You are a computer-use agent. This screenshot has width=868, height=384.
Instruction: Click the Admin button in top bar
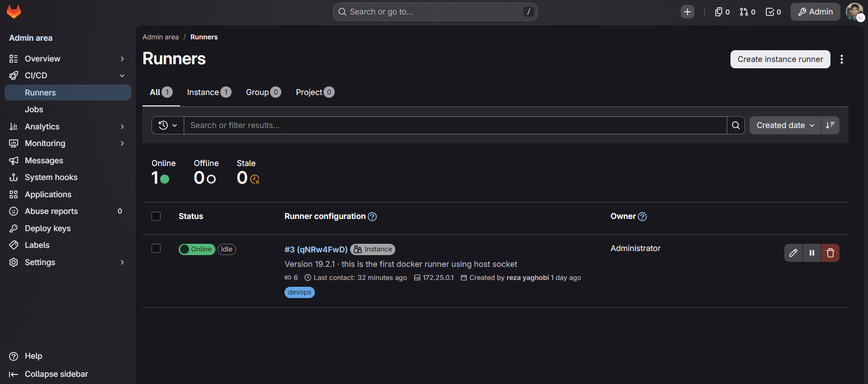point(815,12)
